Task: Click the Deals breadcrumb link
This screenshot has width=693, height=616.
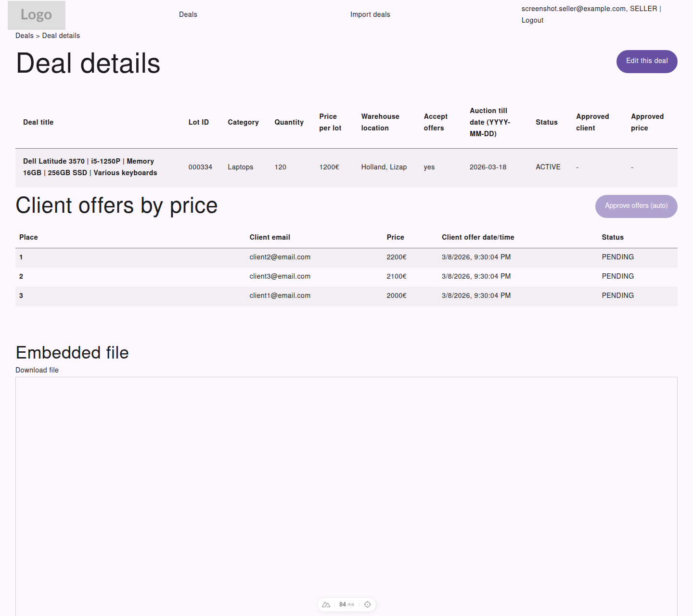Action: click(24, 36)
